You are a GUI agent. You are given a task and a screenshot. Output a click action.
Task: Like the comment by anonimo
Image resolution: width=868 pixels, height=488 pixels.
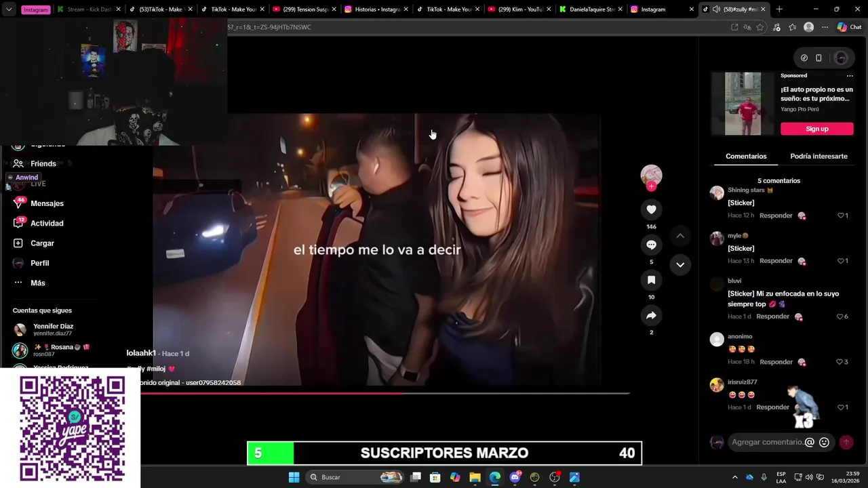pos(841,362)
